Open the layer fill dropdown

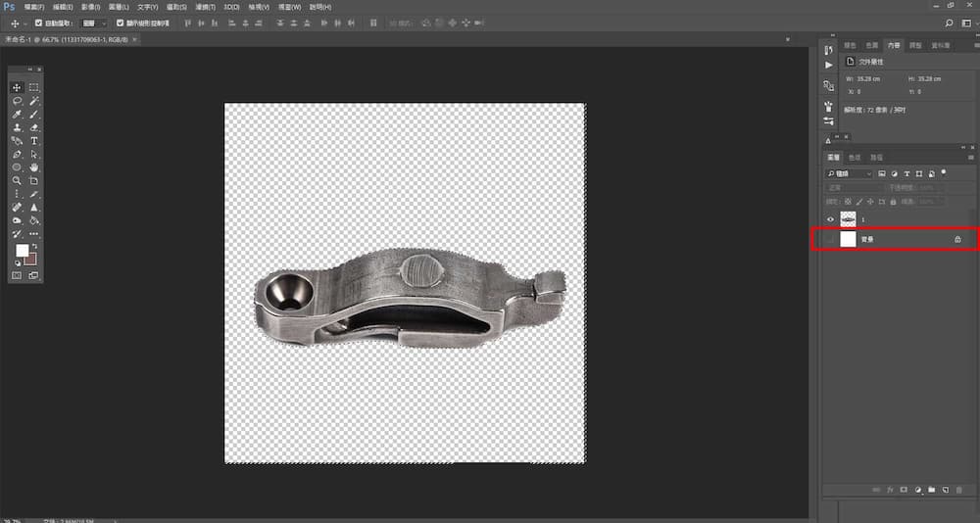[x=930, y=202]
